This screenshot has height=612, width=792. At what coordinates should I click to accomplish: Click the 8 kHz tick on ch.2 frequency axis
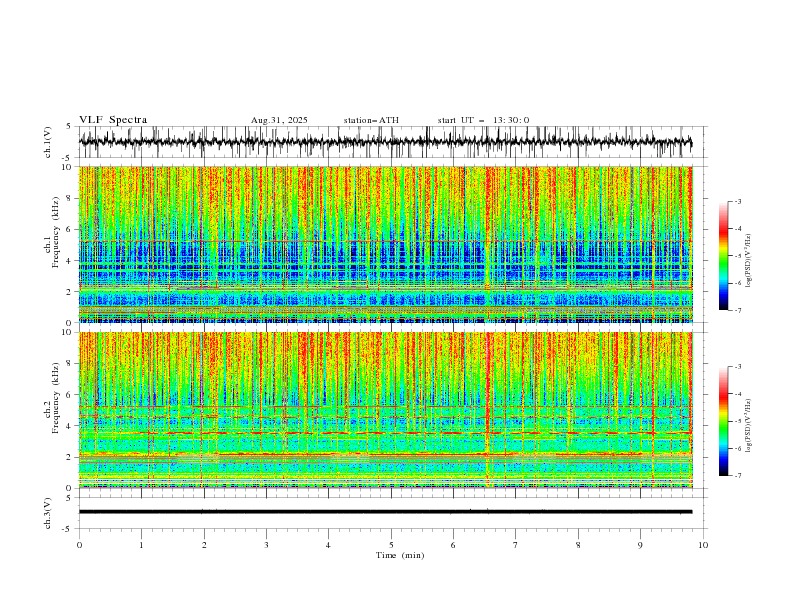pos(70,364)
